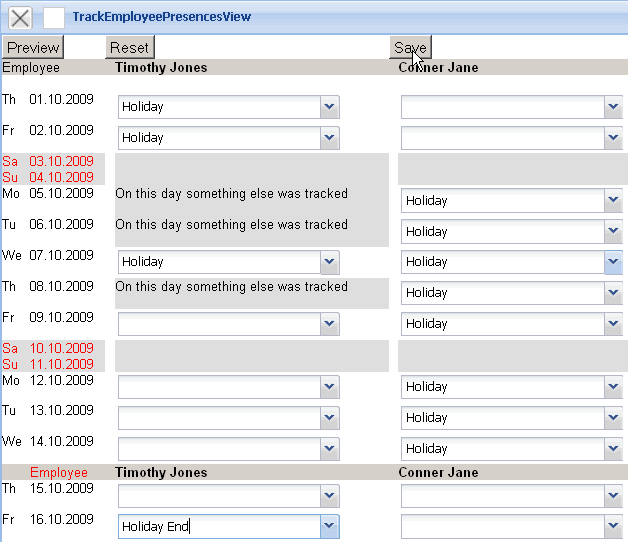
Task: Open Conner Jane Holiday dropdown for 05.10.2009
Action: [613, 201]
